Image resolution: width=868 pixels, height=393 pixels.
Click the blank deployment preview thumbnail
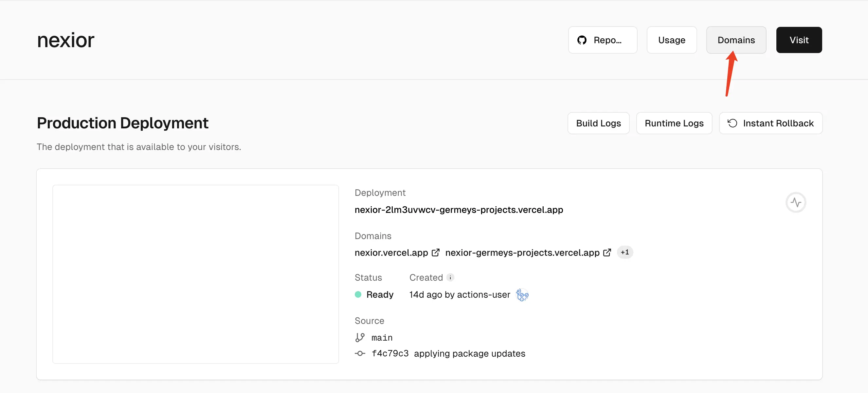195,274
